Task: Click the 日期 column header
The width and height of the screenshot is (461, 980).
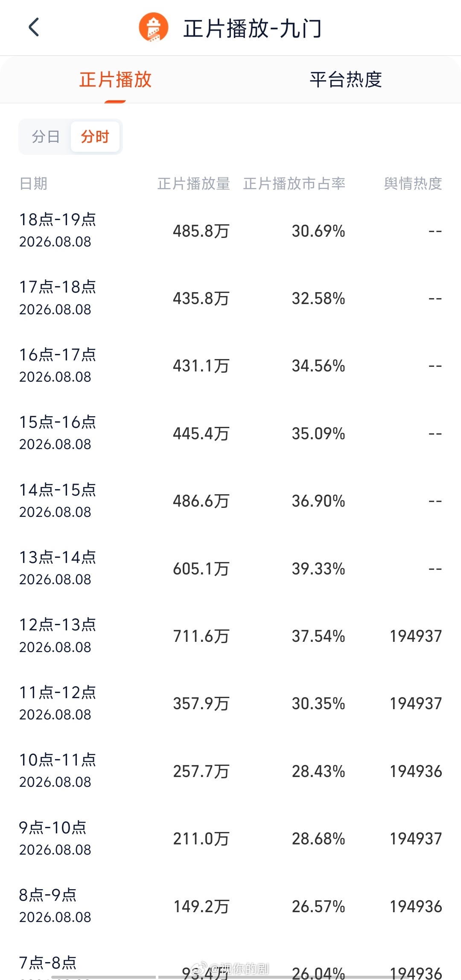Action: click(x=33, y=183)
